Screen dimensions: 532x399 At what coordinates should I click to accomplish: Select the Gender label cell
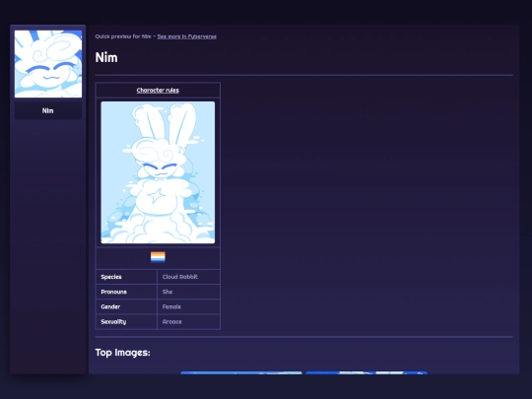(x=126, y=306)
